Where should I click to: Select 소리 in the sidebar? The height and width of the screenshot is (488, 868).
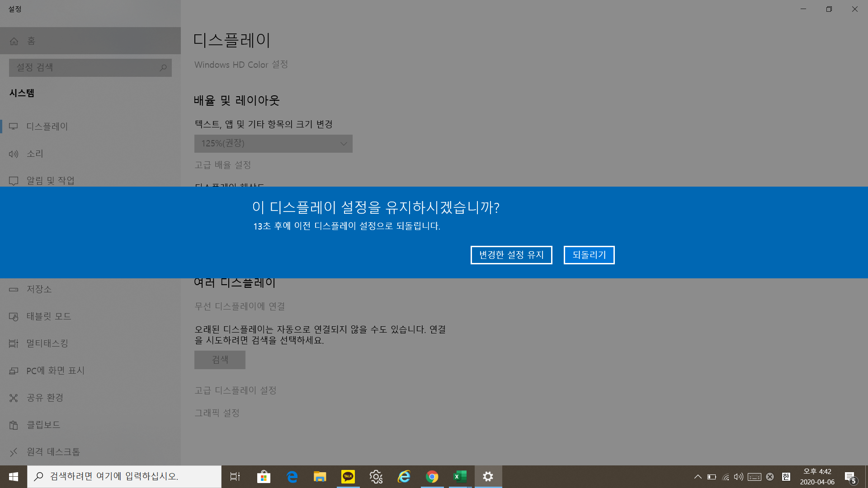point(35,154)
